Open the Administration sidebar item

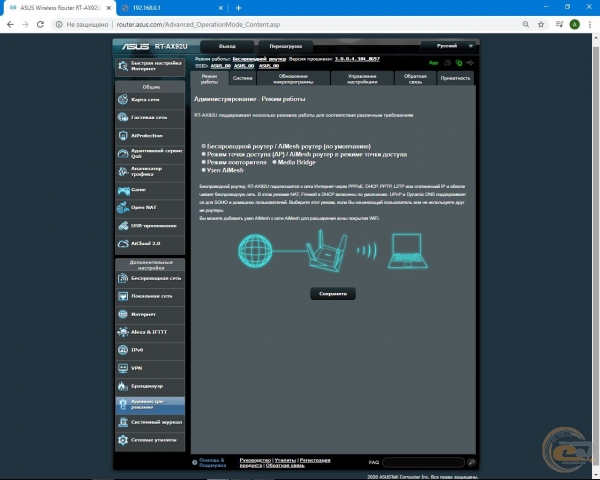click(150, 405)
